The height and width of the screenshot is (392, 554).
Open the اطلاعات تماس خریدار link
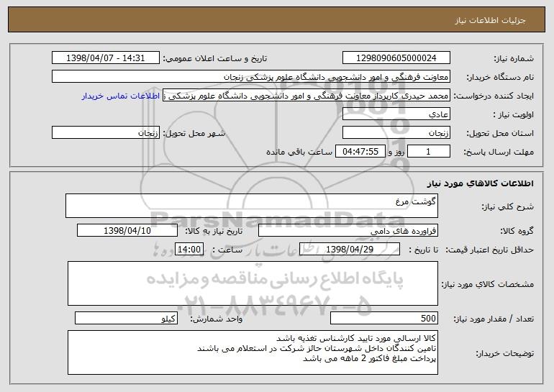121,96
